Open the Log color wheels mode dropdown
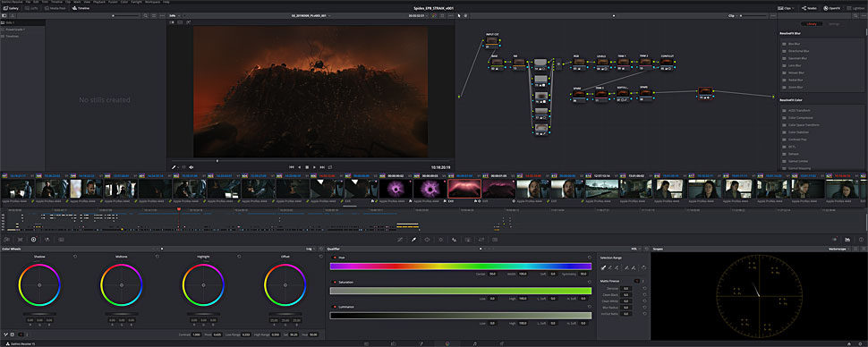The image size is (868, 347). coord(310,249)
